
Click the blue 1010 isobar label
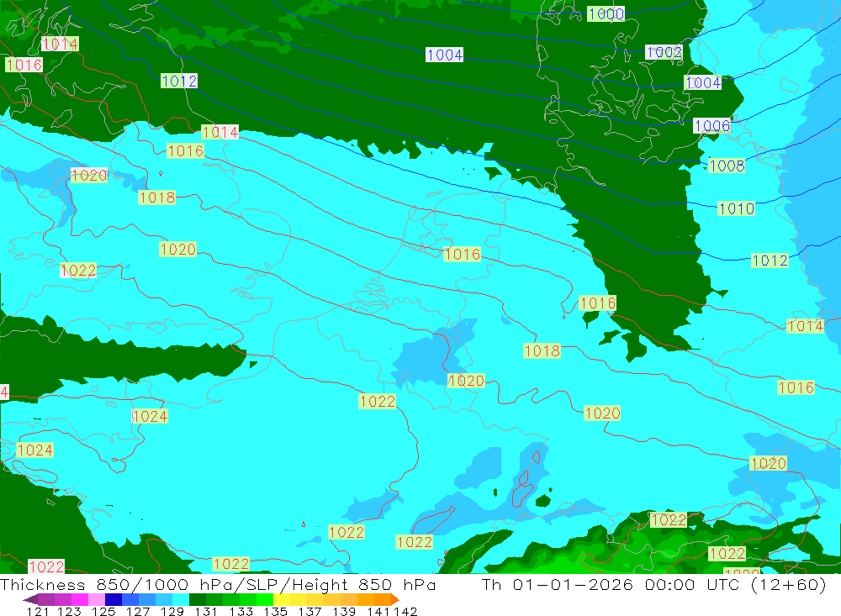737,208
